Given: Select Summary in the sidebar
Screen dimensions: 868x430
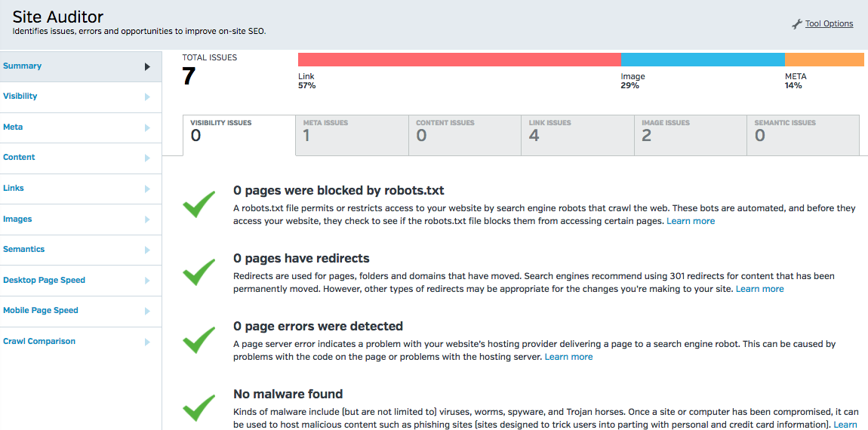Looking at the screenshot, I should [x=81, y=66].
